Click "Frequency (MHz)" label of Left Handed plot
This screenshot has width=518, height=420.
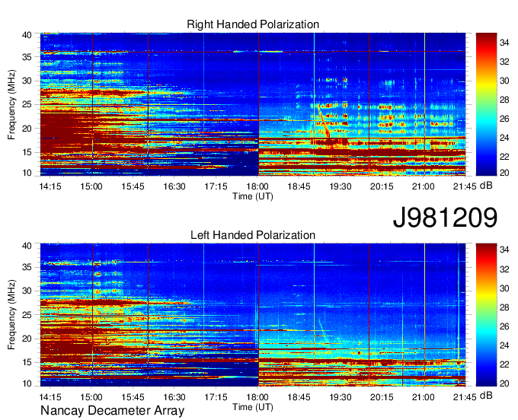pyautogui.click(x=11, y=315)
